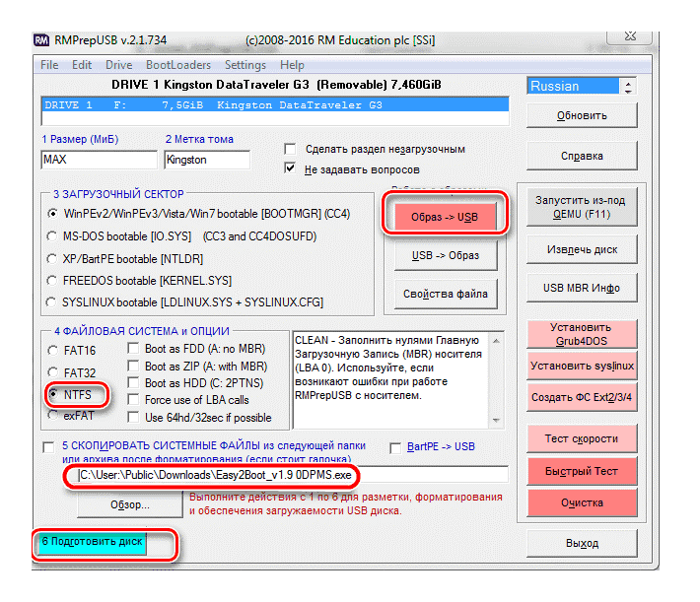The height and width of the screenshot is (602, 700).
Task: Select SYSLINUX bootable option
Action: tap(51, 302)
